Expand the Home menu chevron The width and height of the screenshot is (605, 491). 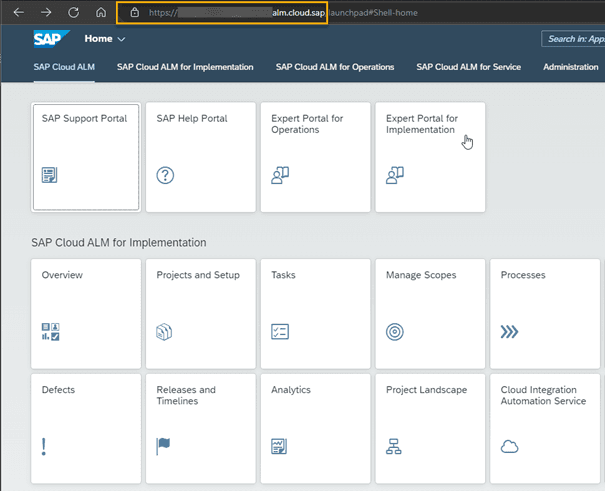121,39
